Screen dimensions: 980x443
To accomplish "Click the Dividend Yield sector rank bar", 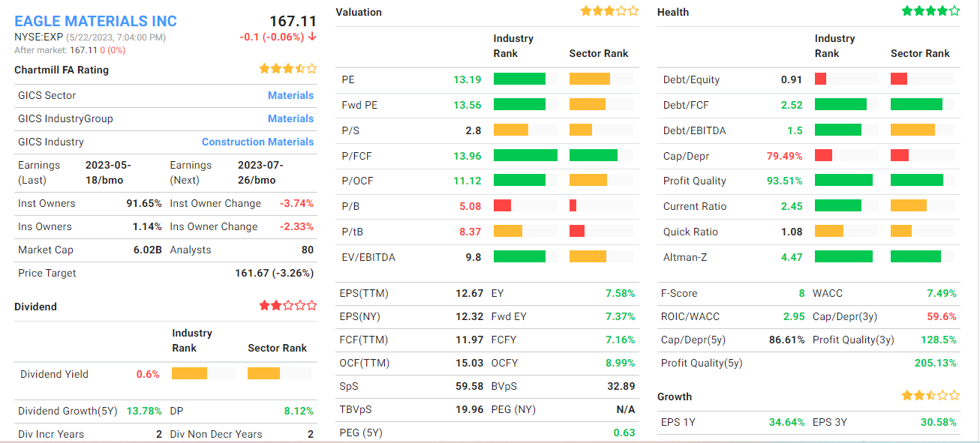I will pyautogui.click(x=263, y=373).
